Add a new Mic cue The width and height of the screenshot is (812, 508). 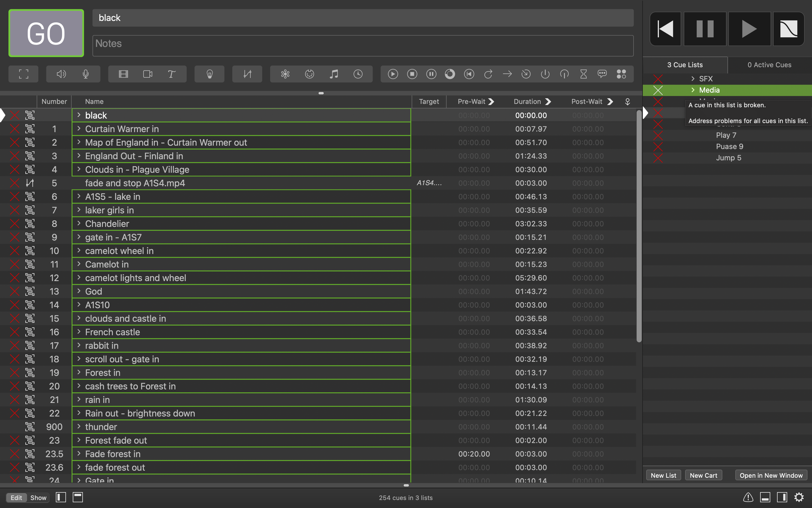click(86, 74)
